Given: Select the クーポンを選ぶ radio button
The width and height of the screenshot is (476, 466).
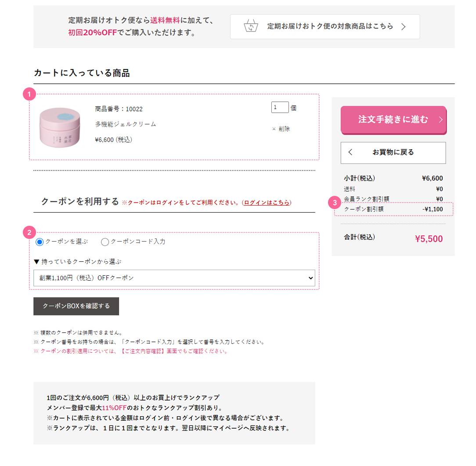Looking at the screenshot, I should 40,242.
